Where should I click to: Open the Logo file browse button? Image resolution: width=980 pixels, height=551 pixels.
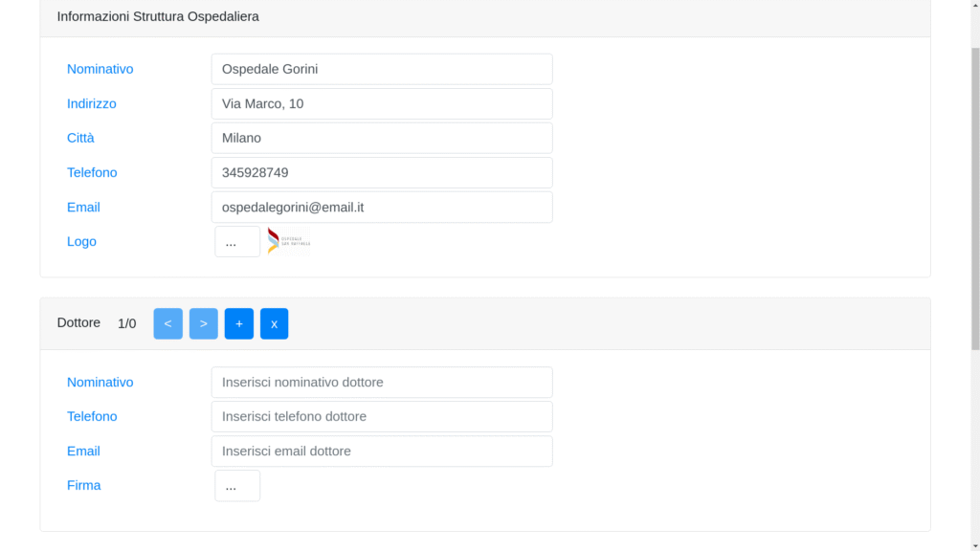(236, 242)
